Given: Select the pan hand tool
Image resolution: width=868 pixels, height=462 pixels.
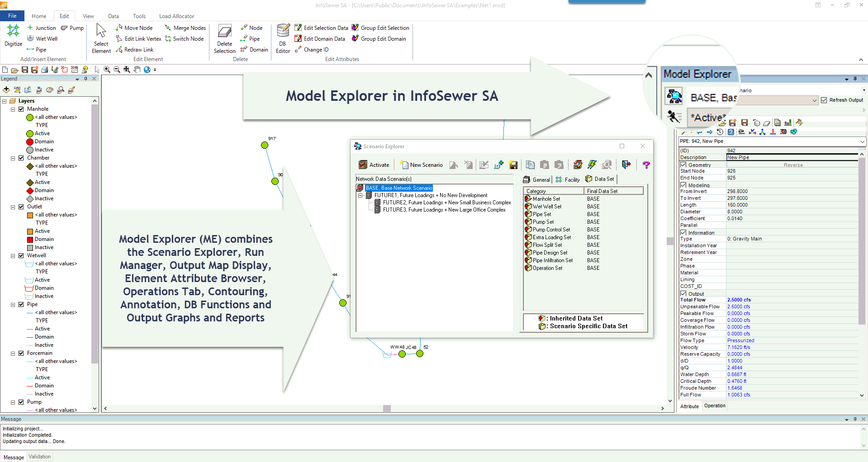Looking at the screenshot, I should coord(137,70).
